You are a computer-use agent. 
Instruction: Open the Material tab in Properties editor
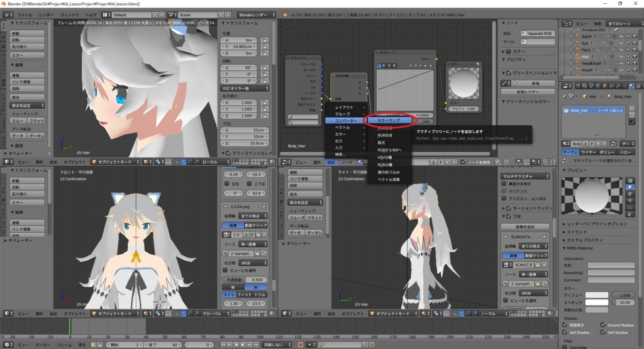(631, 86)
